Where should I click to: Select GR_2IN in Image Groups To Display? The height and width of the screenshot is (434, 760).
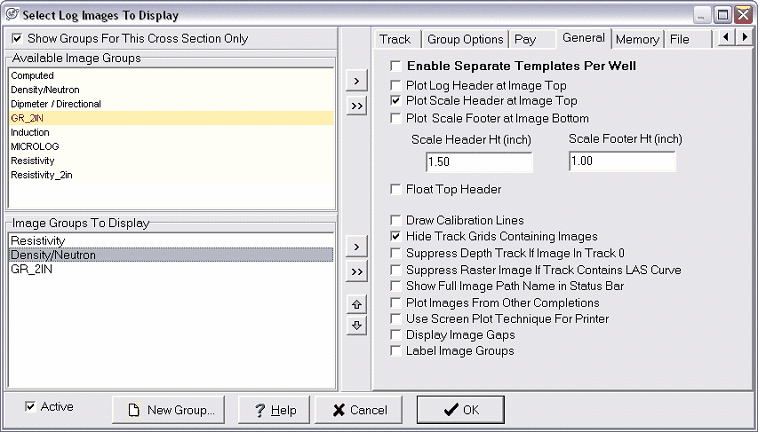coord(171,269)
